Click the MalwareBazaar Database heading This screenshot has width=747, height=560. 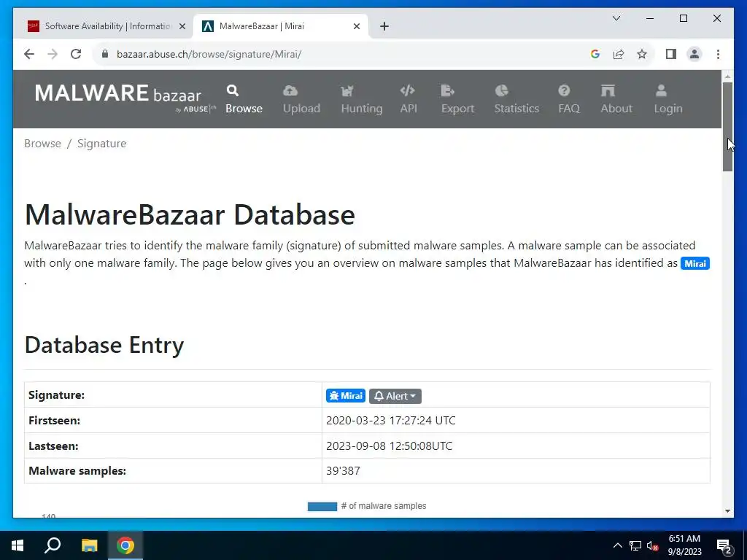click(x=190, y=214)
